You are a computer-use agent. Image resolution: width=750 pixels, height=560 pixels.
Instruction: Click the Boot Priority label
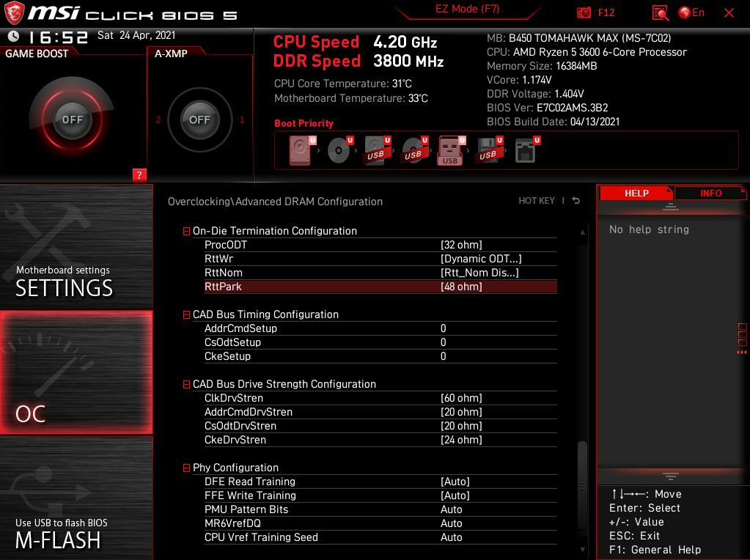click(304, 123)
